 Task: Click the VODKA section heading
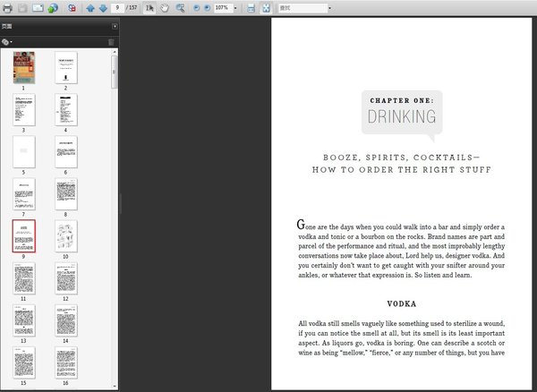point(402,304)
